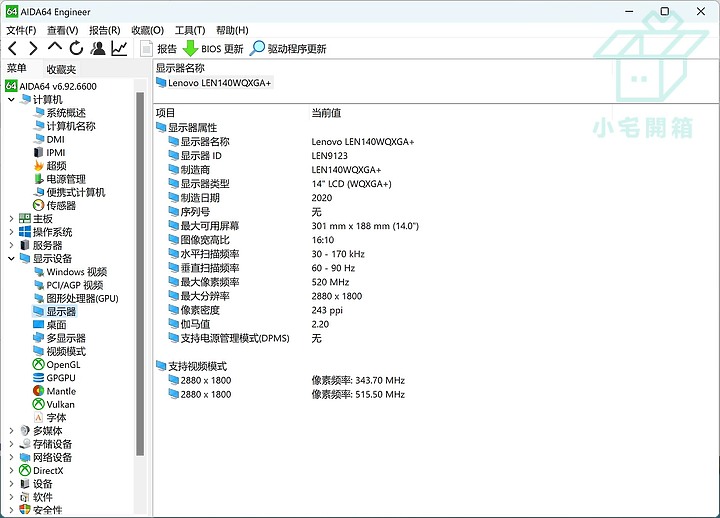The image size is (720, 518).
Task: Switch to the 菜单 tab
Action: [17, 68]
